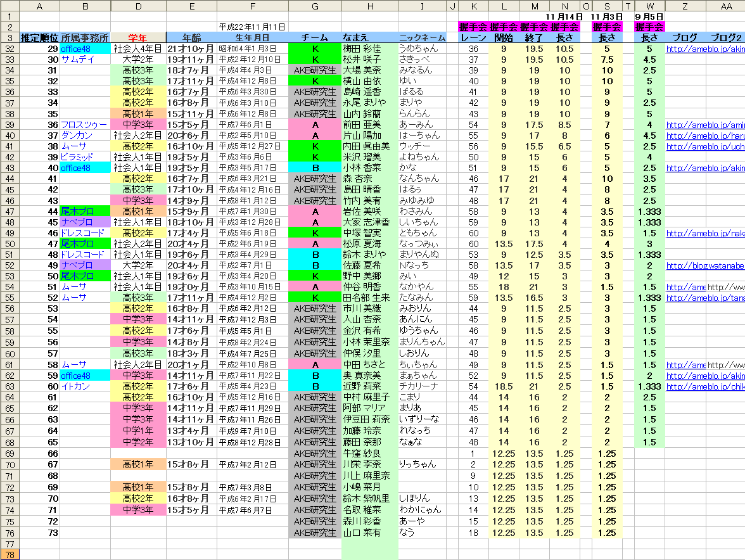The width and height of the screenshot is (745, 560).
Task: Click the 中学1年 grade cell
Action: coord(138,431)
